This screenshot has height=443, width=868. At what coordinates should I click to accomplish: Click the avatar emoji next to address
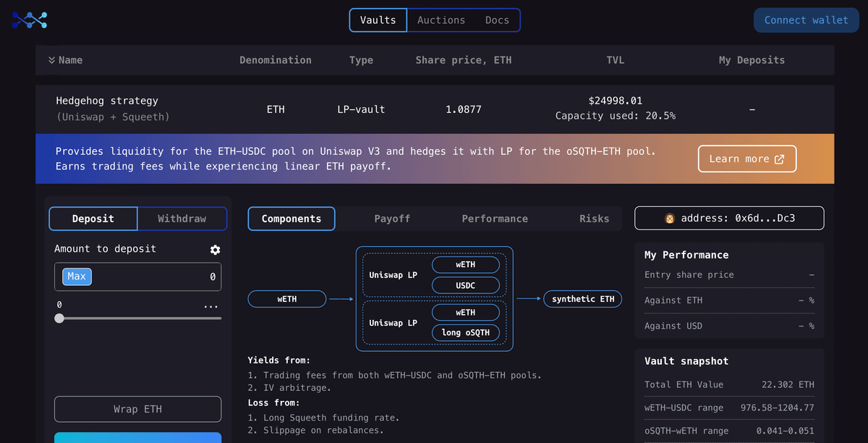[670, 218]
